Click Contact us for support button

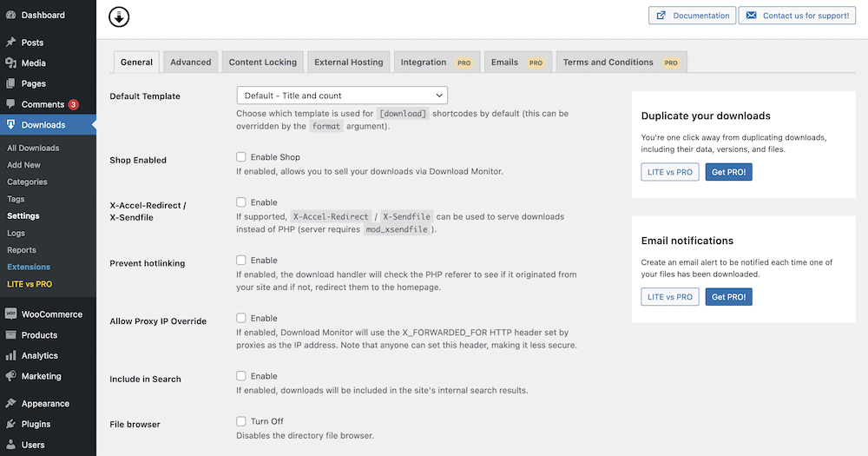(x=797, y=16)
